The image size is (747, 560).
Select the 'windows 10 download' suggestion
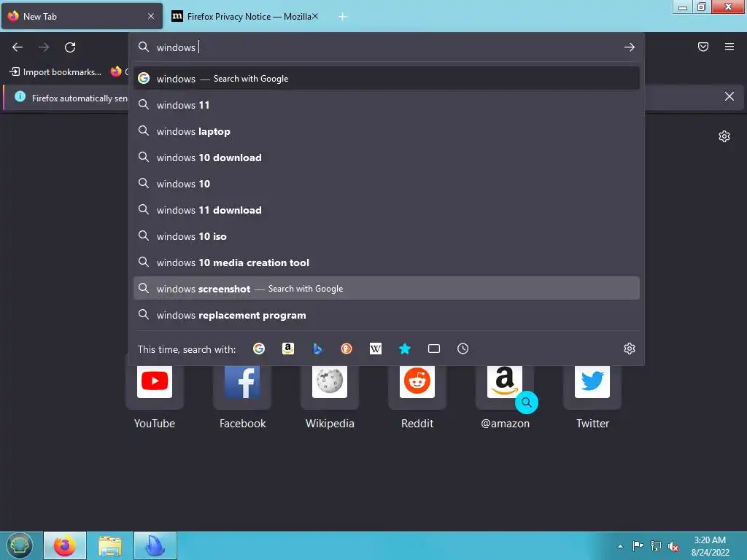[387, 157]
